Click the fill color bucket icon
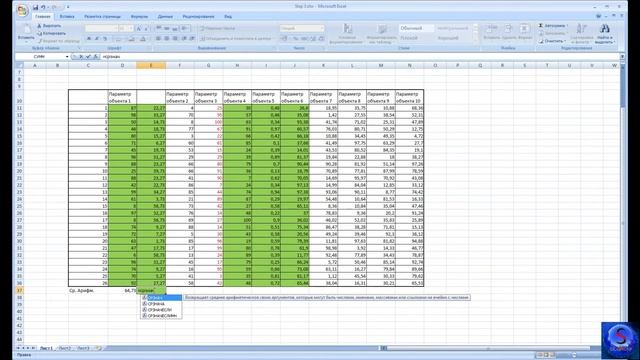640x360 pixels. coord(131,39)
